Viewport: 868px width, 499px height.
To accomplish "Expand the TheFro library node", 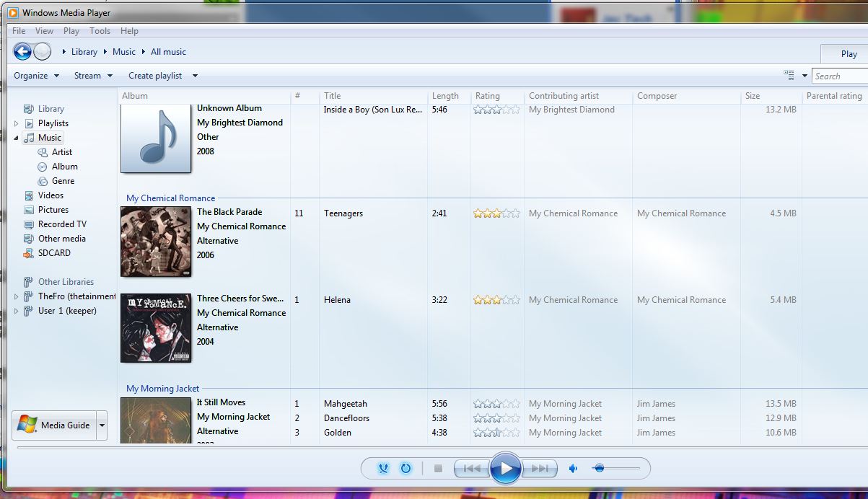I will coord(17,296).
